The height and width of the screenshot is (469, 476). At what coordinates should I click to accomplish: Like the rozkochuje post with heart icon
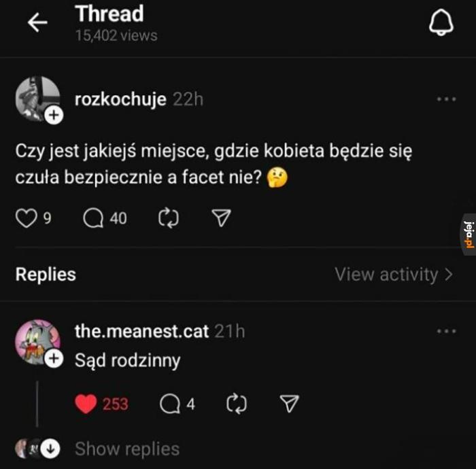pos(25,218)
